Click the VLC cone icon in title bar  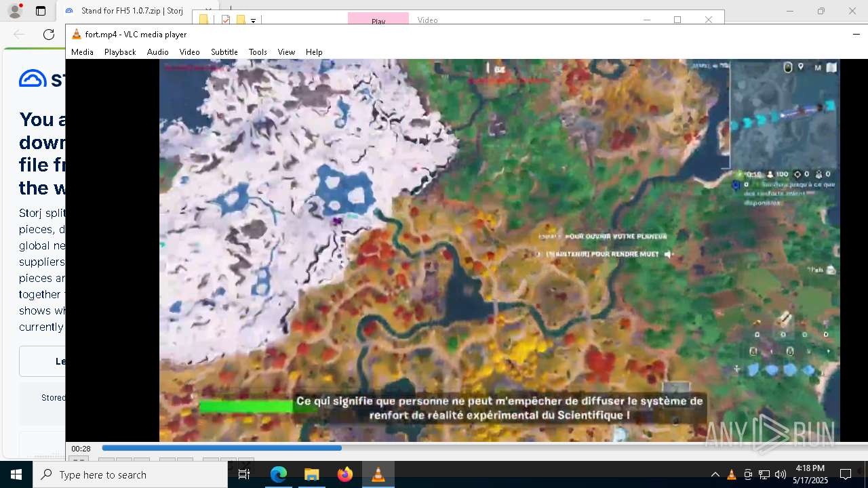(76, 35)
